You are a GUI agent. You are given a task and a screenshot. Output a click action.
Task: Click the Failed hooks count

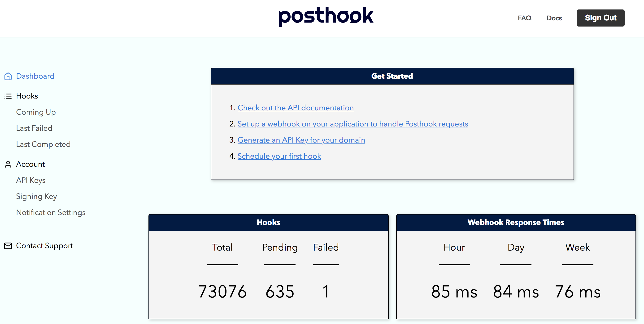(x=326, y=292)
